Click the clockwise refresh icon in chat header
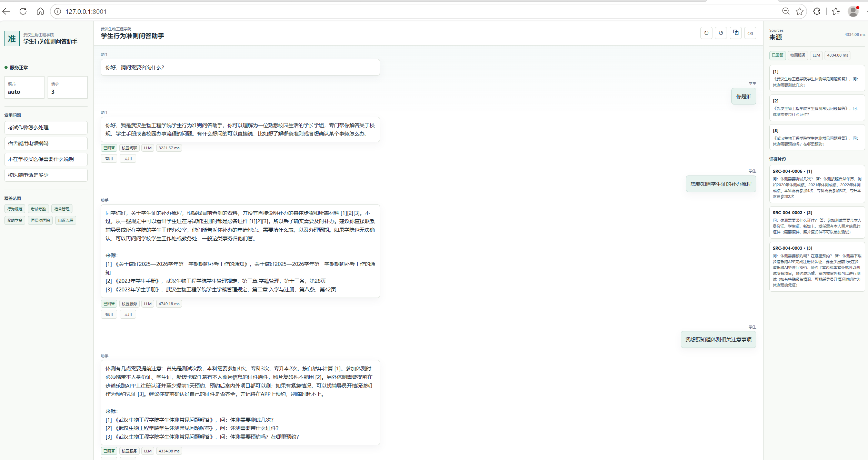 click(706, 33)
